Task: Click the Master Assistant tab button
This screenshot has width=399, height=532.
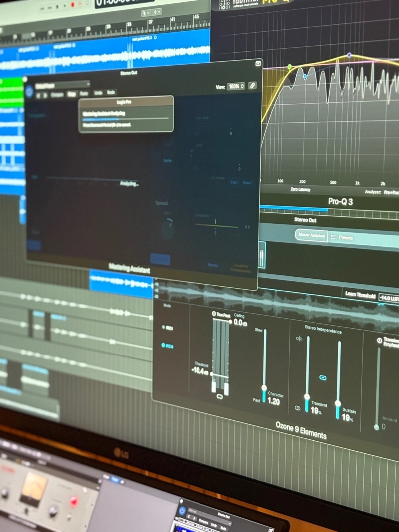Action: [x=311, y=235]
